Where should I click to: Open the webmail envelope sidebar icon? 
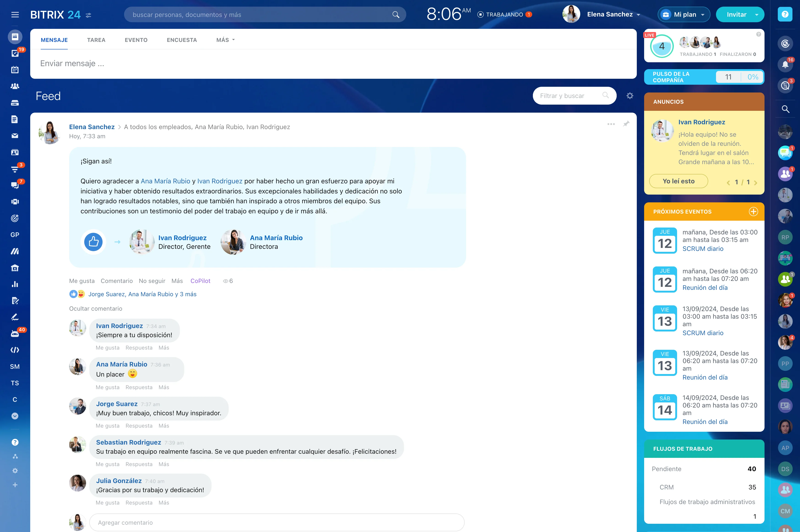15,136
